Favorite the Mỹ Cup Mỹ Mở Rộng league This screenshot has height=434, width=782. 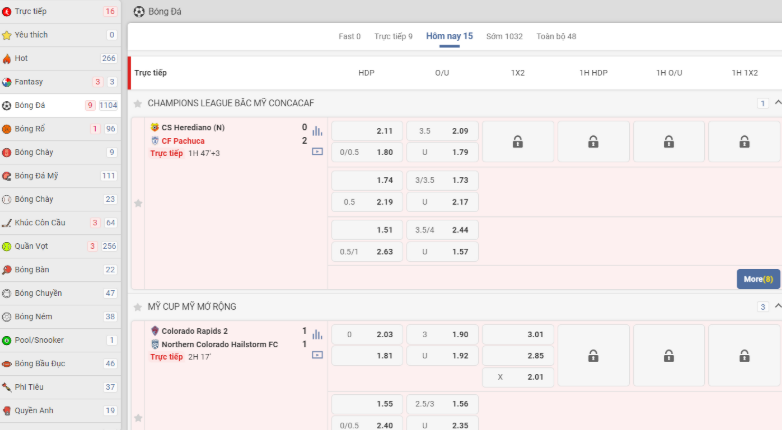pyautogui.click(x=138, y=307)
